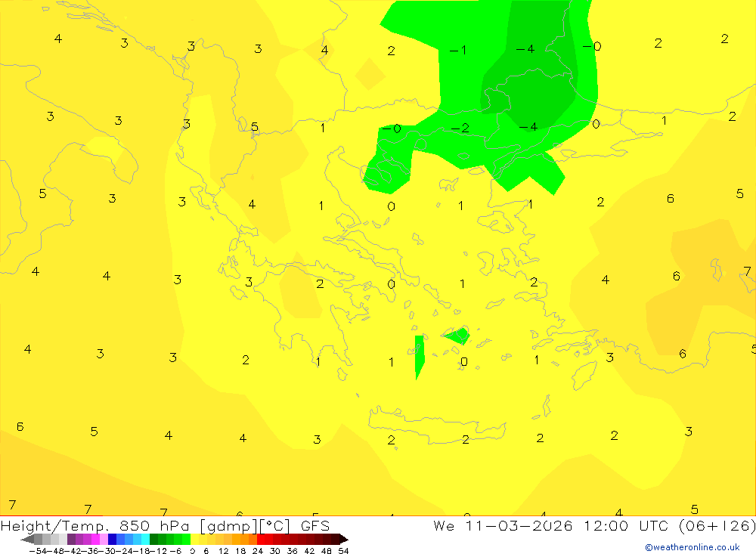Click the legend label '48'
This screenshot has width=756, height=554.
(327, 551)
